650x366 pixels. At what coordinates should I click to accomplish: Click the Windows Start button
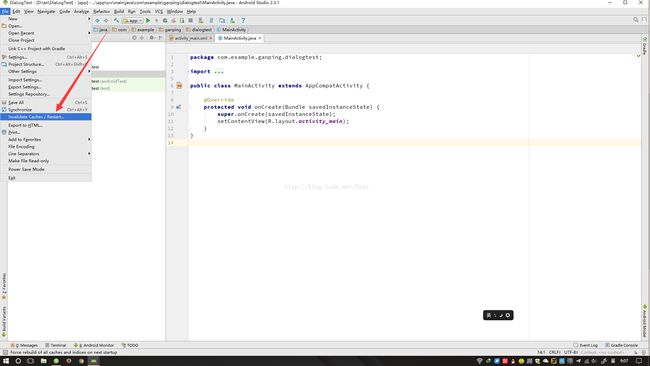[x=6, y=361]
